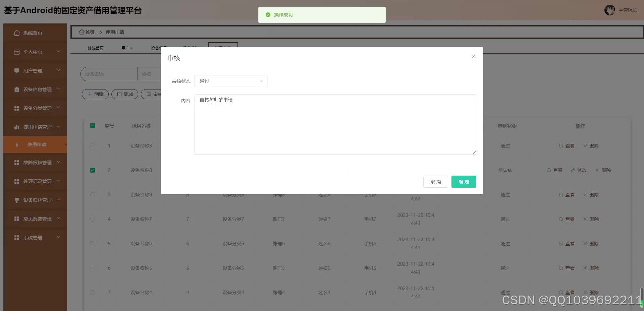Image resolution: width=644 pixels, height=311 pixels.
Task: View row 6 设备名称5 with 查看
Action: pyautogui.click(x=567, y=268)
